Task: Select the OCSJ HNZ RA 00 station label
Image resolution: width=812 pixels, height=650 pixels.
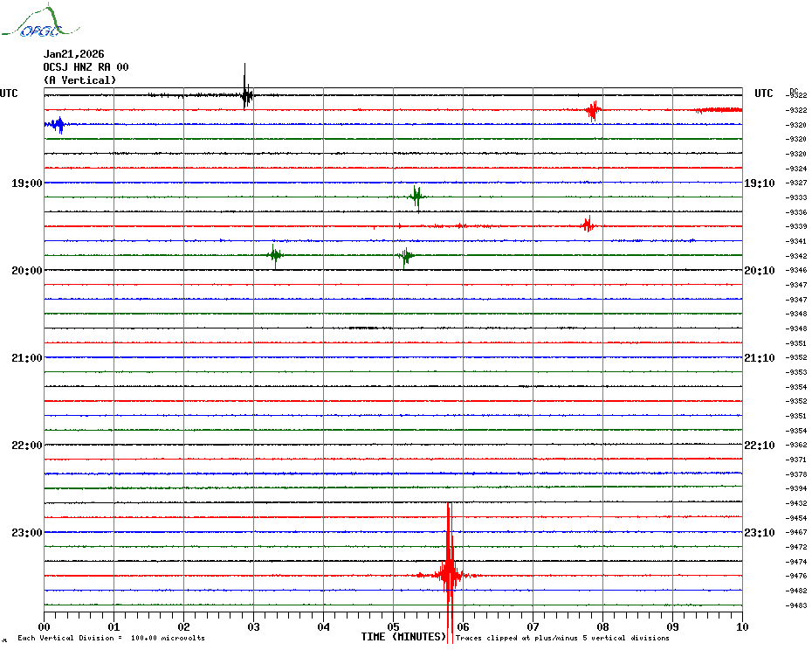Action: 86,67
